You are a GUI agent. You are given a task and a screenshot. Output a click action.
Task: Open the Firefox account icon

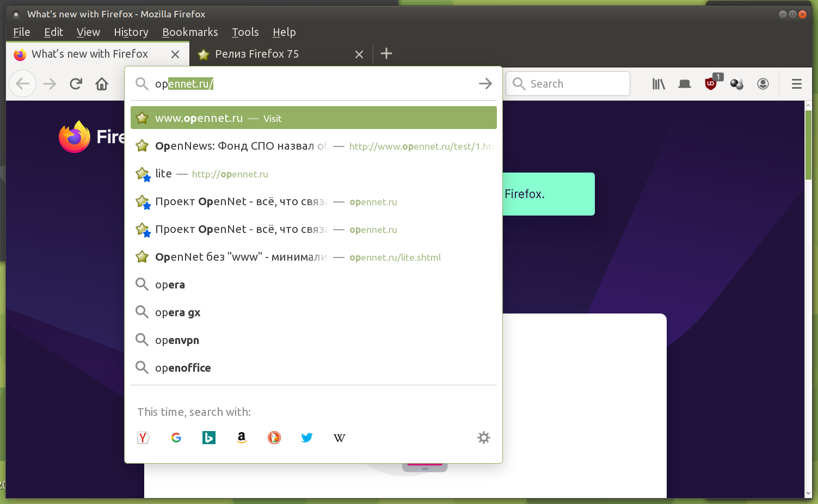pos(763,84)
